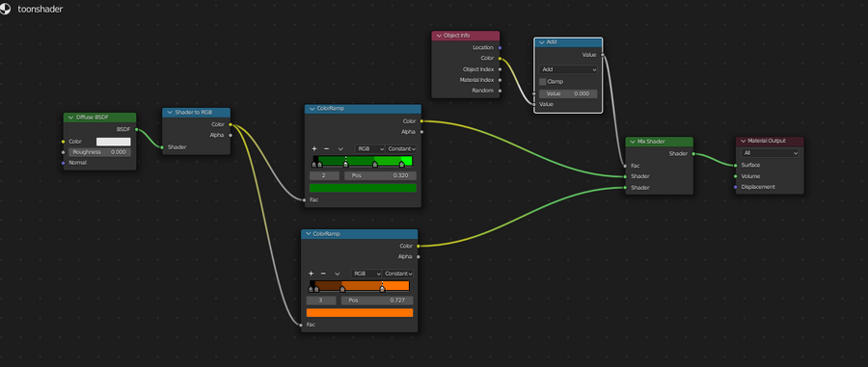The height and width of the screenshot is (367, 868).
Task: Click the Diffuse BSDF white color swatch
Action: pyautogui.click(x=114, y=142)
